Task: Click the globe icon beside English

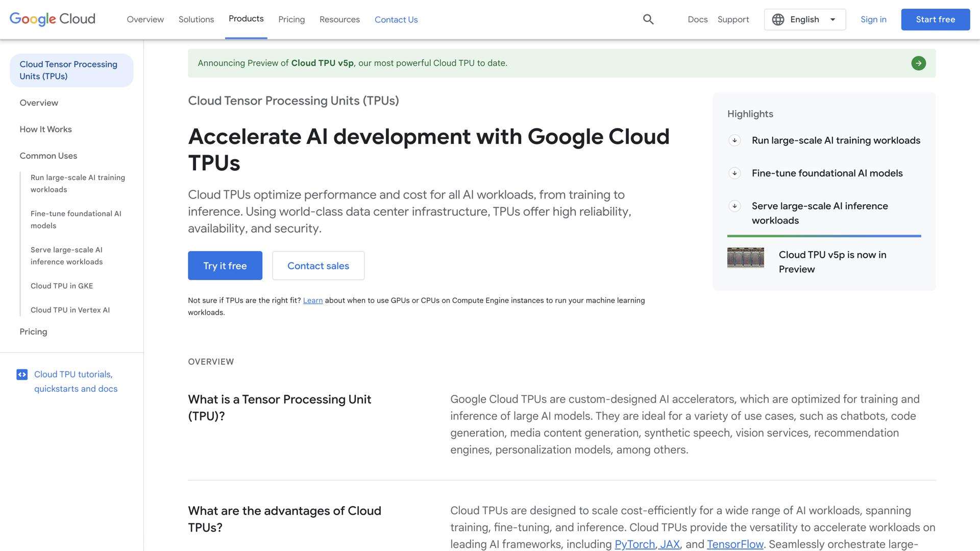Action: click(x=778, y=19)
